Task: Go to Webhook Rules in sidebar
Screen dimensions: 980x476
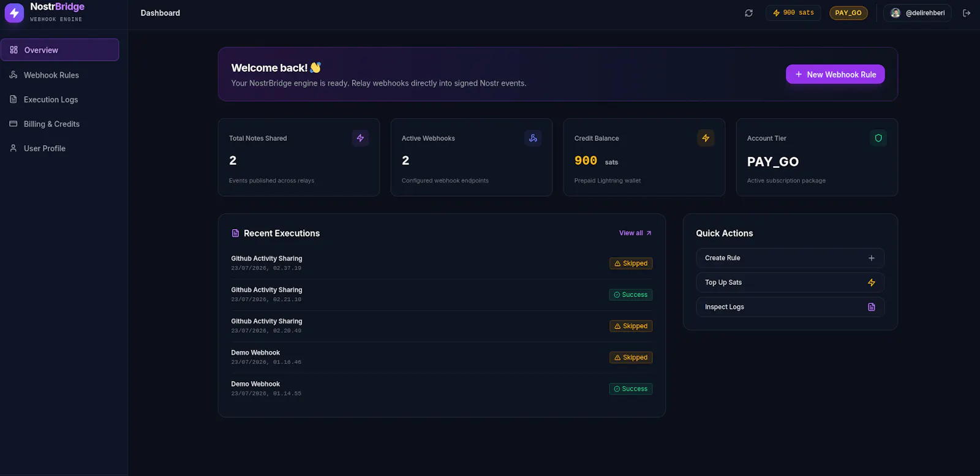Action: click(59, 75)
